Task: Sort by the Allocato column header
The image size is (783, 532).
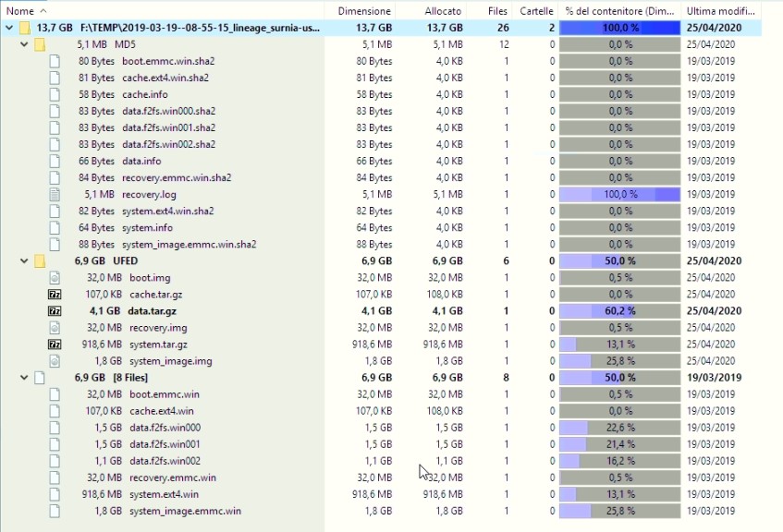Action: tap(443, 10)
